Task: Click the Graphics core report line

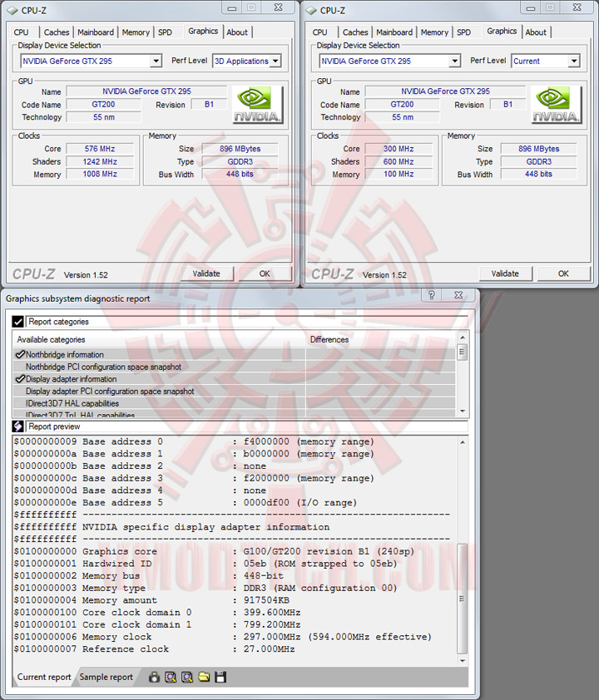Action: [215, 551]
